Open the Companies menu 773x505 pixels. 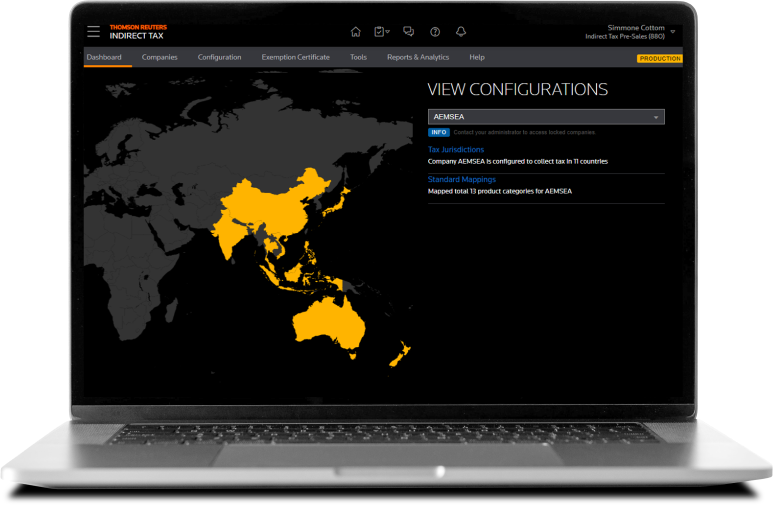[x=160, y=58]
